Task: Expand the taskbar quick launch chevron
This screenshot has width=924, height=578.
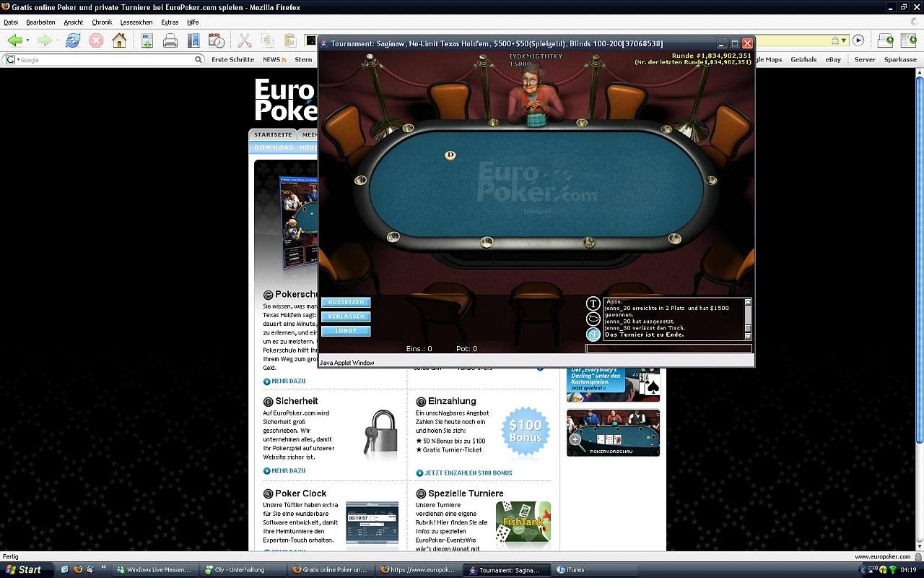Action: pyautogui.click(x=104, y=568)
